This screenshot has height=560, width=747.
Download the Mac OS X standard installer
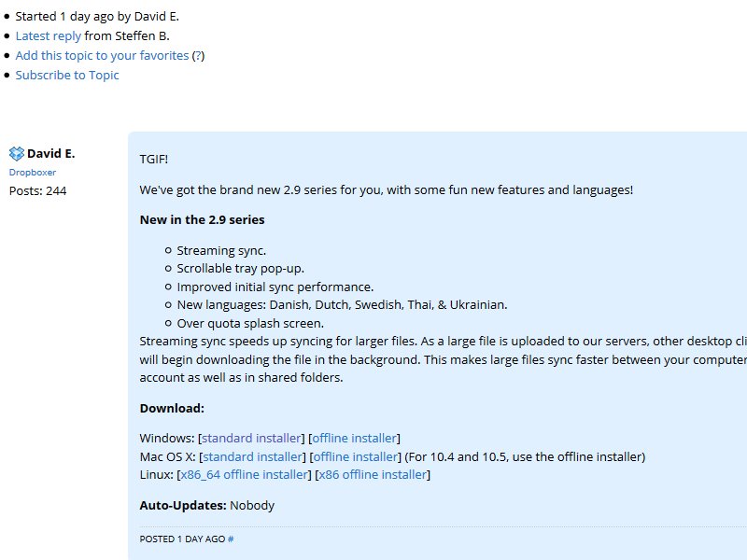pos(252,456)
